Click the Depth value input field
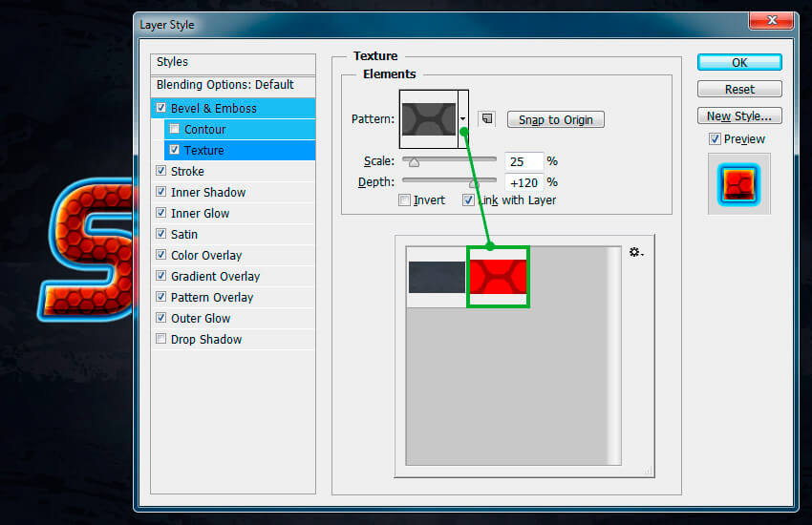This screenshot has width=812, height=525. tap(524, 182)
